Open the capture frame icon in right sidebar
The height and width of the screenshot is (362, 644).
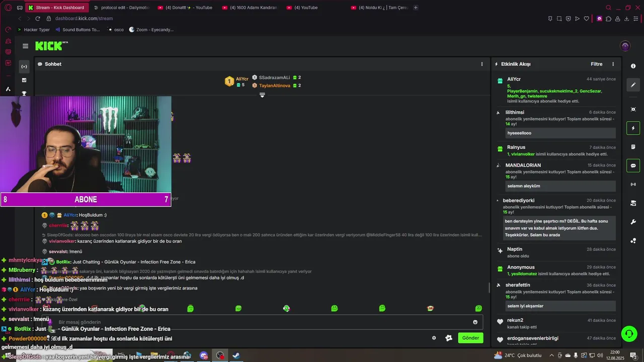[633, 109]
